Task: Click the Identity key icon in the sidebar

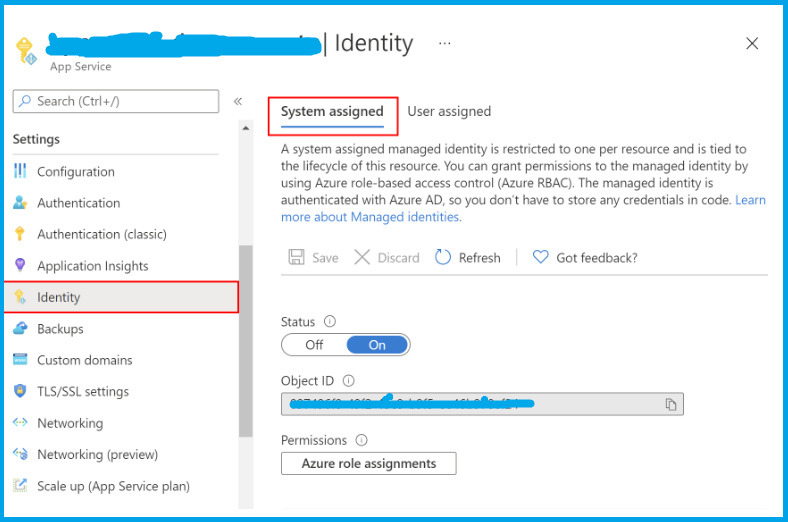Action: coord(20,297)
